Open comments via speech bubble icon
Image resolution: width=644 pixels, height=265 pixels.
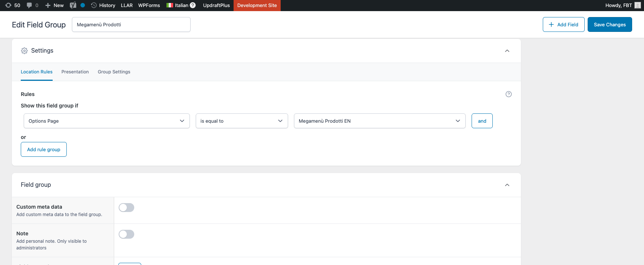click(29, 5)
